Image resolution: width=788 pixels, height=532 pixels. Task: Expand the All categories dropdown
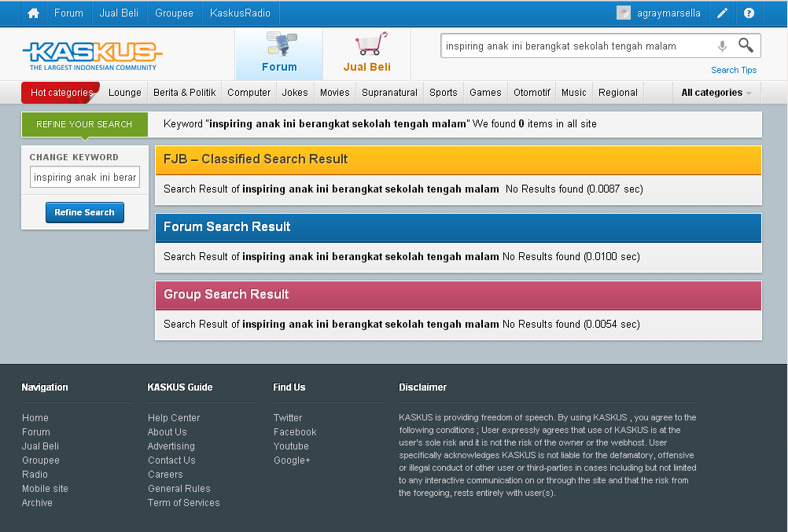tap(716, 93)
